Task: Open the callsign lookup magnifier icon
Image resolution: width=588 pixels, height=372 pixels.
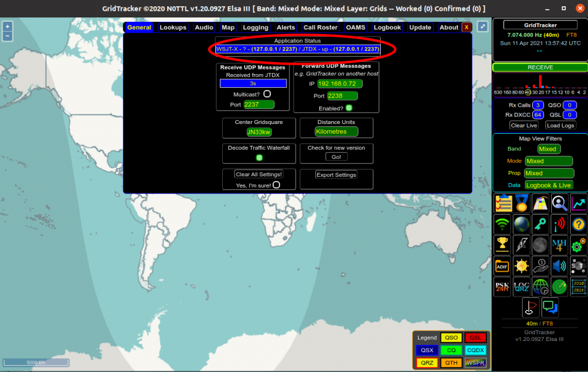Action: 559,204
